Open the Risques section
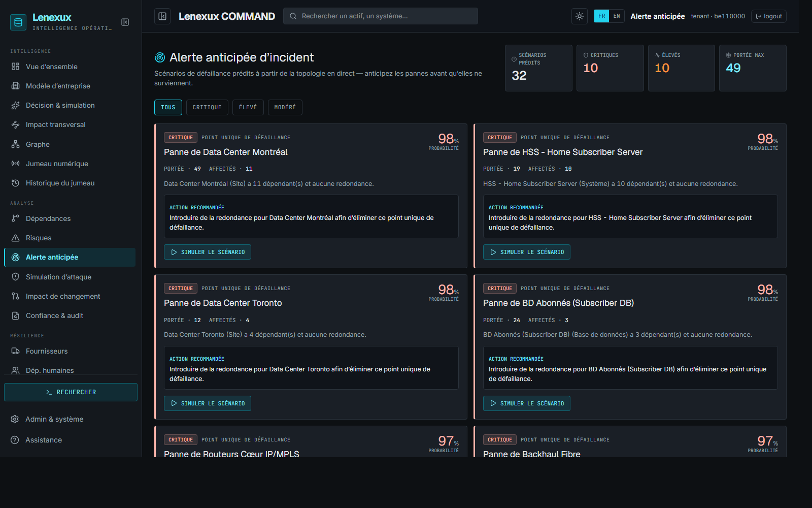Image resolution: width=812 pixels, height=508 pixels. [x=70, y=238]
